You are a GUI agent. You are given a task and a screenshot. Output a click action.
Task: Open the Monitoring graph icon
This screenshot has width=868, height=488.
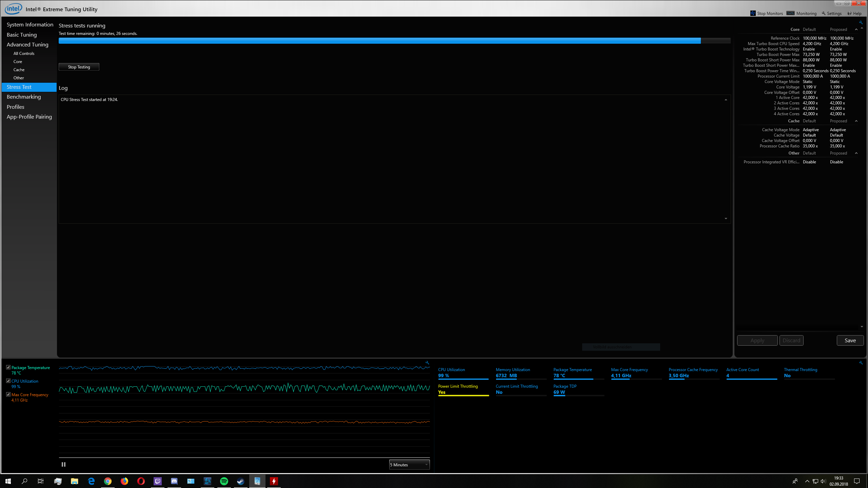790,13
